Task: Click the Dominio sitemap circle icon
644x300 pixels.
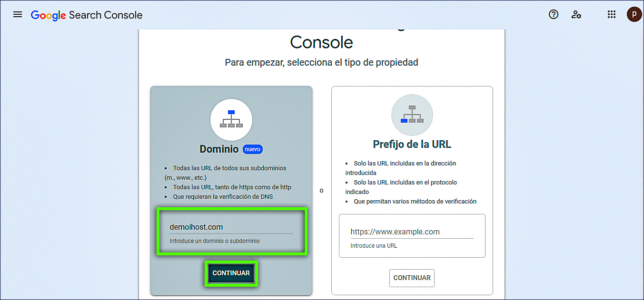Action: 231,120
